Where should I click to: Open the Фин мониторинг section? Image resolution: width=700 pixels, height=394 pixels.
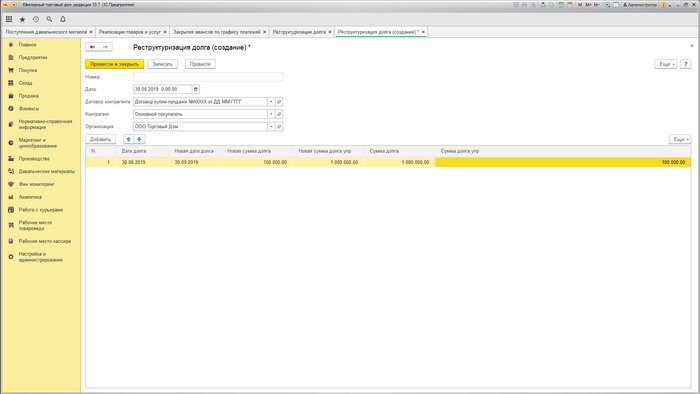coord(37,184)
